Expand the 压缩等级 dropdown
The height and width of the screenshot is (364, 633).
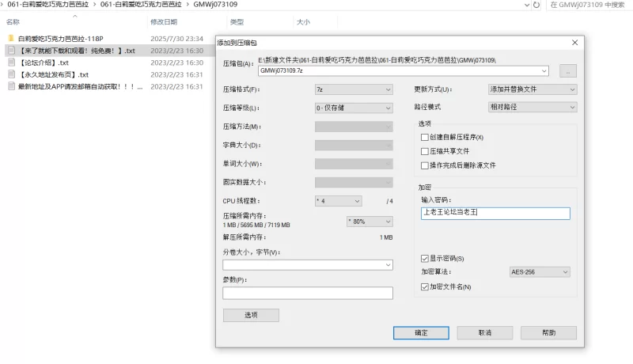tap(354, 108)
